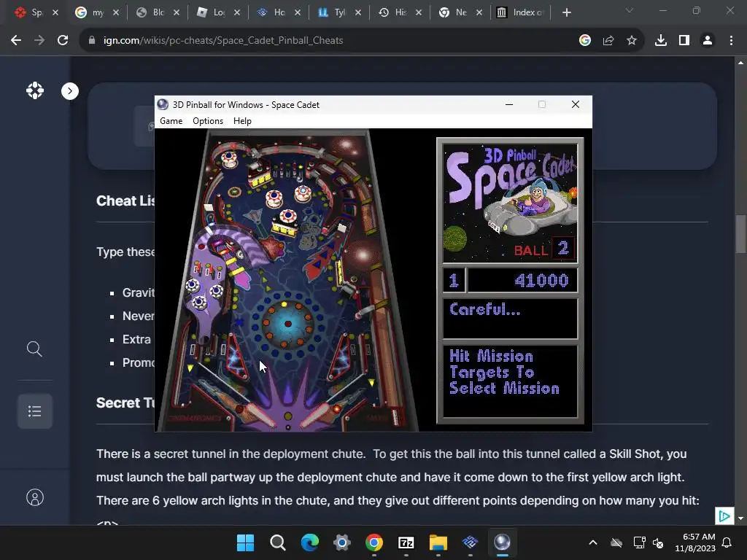Open Chrome three-dot menu
Screen dimensions: 747x560
tap(731, 41)
